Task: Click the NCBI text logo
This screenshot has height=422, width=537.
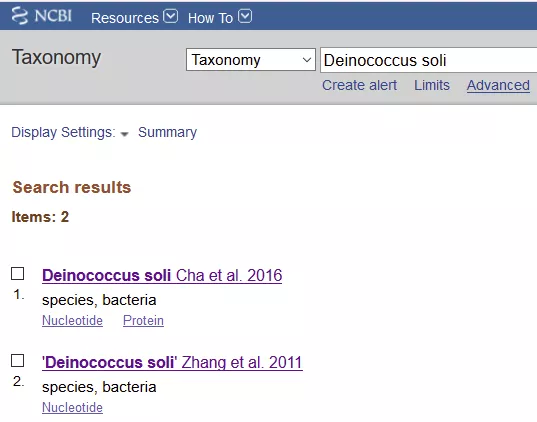Action: (53, 16)
